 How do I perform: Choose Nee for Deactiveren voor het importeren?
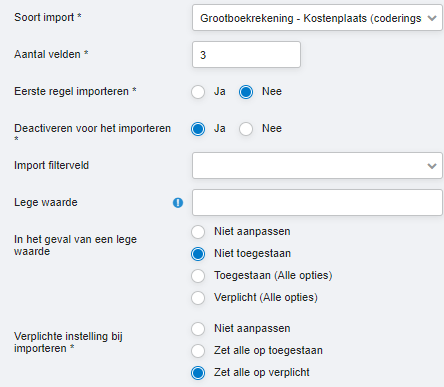(246, 129)
